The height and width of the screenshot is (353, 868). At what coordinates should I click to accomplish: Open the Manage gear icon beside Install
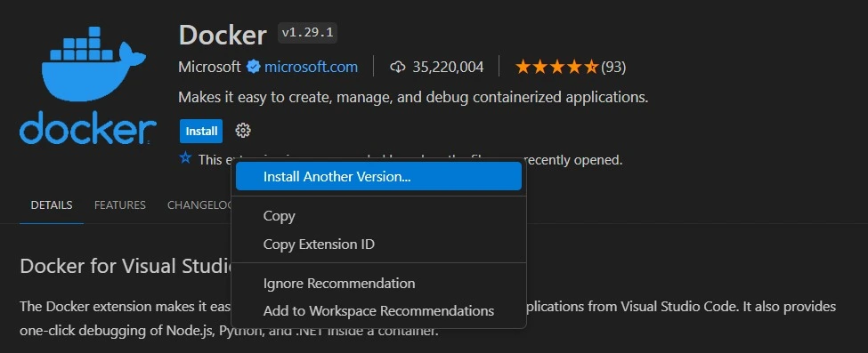click(243, 131)
